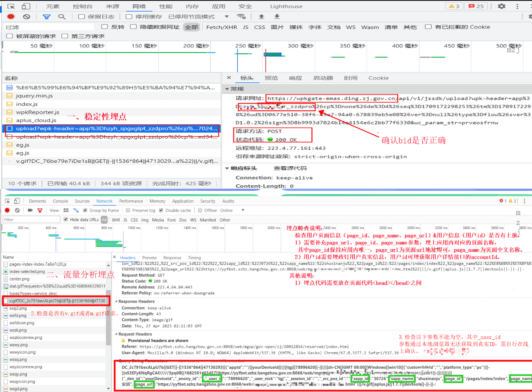Open the search magnifier in top toolbar
The width and height of the screenshot is (532, 392).
pos(62,16)
